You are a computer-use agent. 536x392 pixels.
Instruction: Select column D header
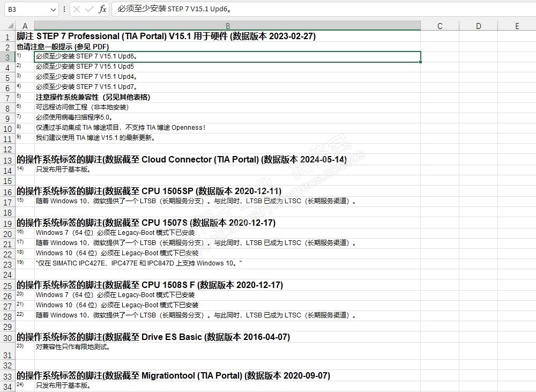478,26
